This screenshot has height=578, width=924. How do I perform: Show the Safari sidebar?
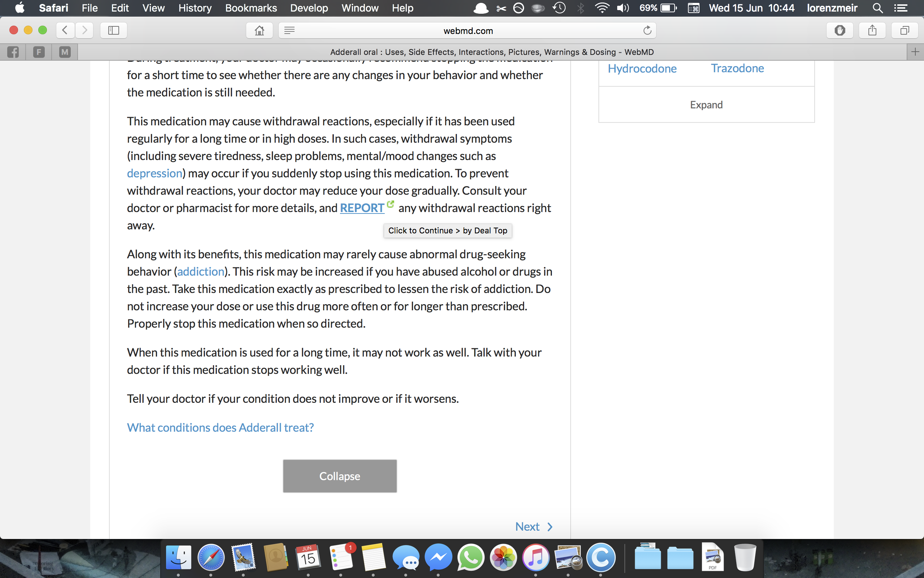(x=114, y=30)
